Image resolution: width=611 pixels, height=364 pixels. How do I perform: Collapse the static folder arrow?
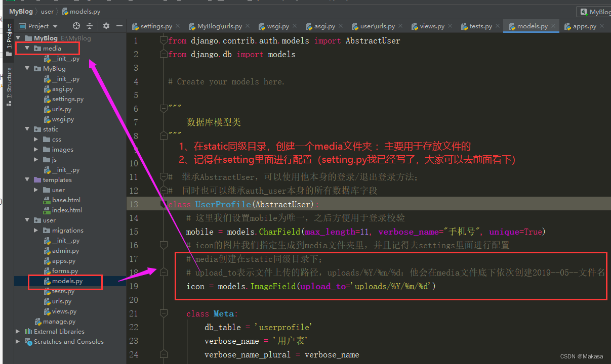coord(27,129)
